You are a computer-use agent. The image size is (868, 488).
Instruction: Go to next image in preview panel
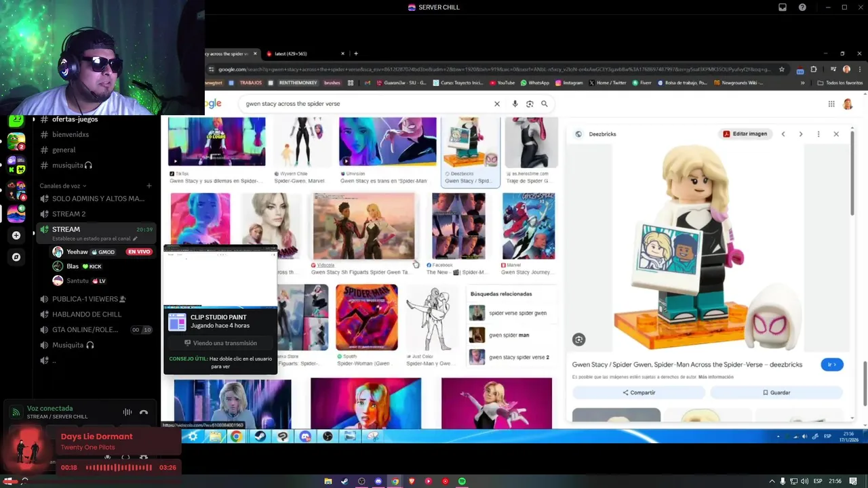click(801, 134)
